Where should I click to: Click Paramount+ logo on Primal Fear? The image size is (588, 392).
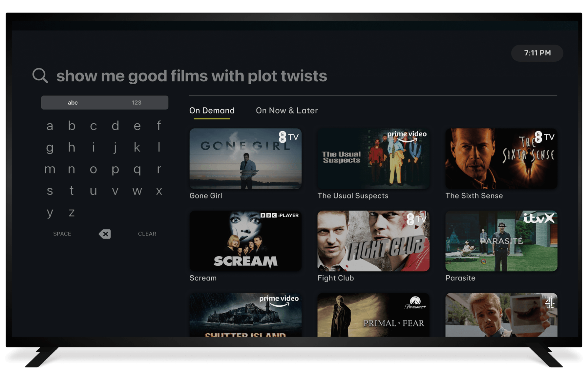pyautogui.click(x=415, y=303)
